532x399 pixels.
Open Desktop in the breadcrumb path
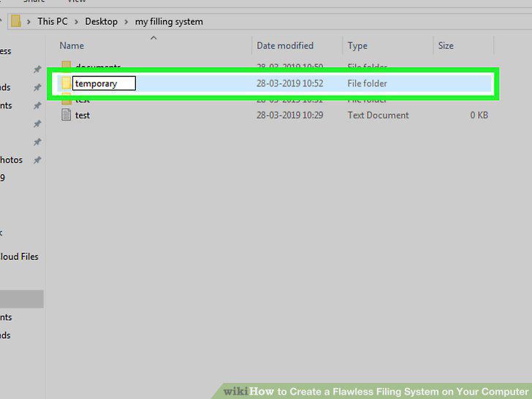(101, 21)
